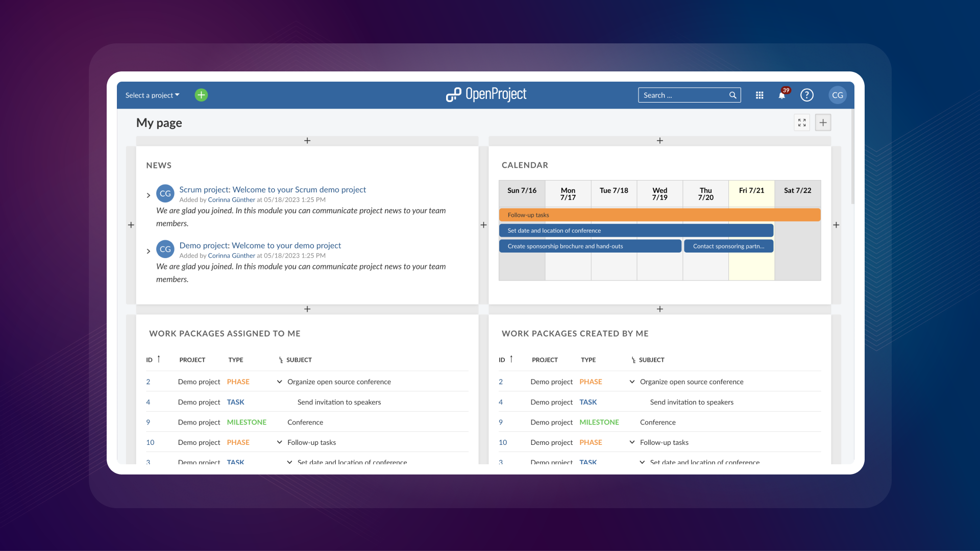This screenshot has height=551, width=980.
Task: Expand work package ID 2 phase row
Action: click(x=280, y=382)
